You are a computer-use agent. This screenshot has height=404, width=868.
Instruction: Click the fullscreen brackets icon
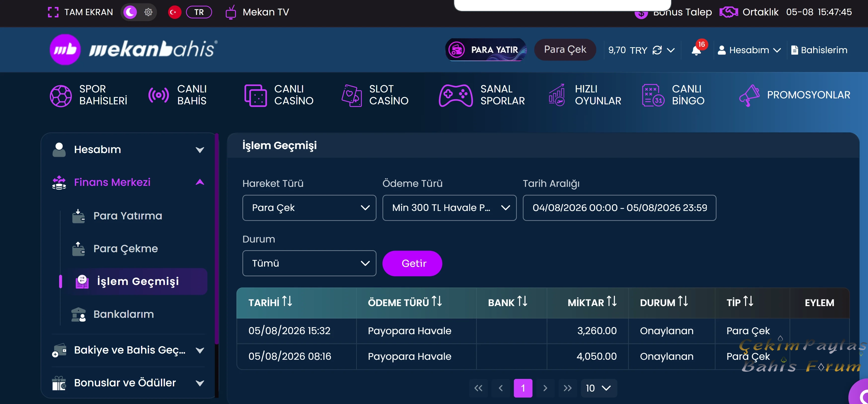point(53,12)
